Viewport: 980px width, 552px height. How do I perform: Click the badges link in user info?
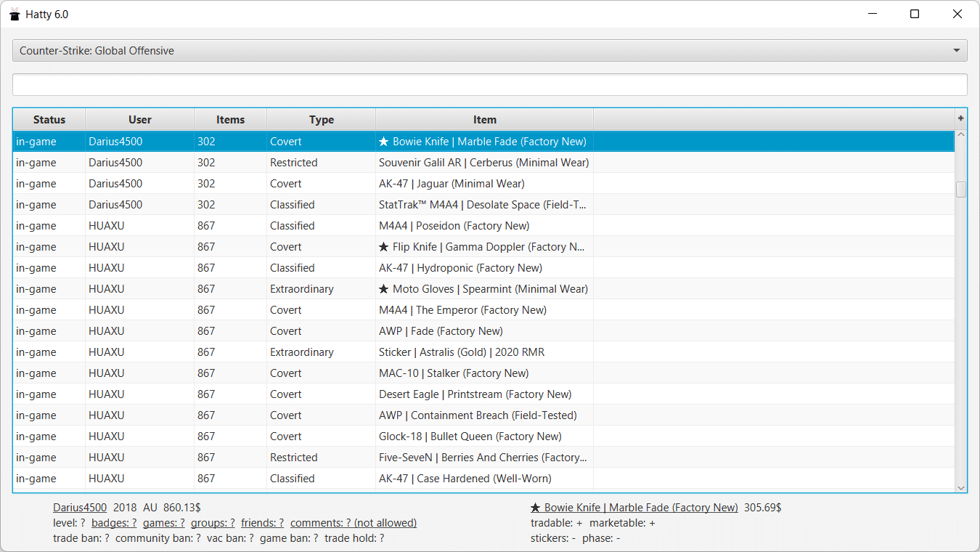(114, 523)
